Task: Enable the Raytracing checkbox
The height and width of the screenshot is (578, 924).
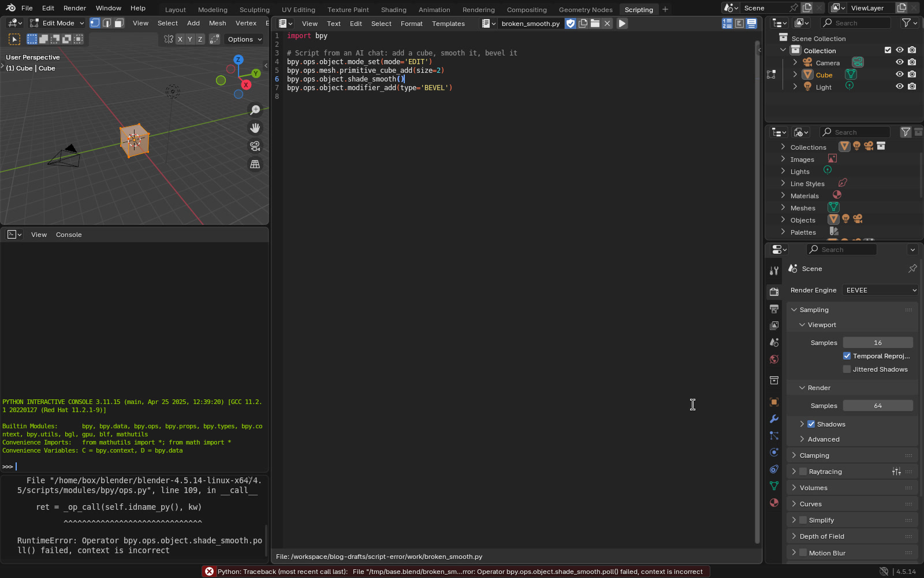Action: [803, 472]
